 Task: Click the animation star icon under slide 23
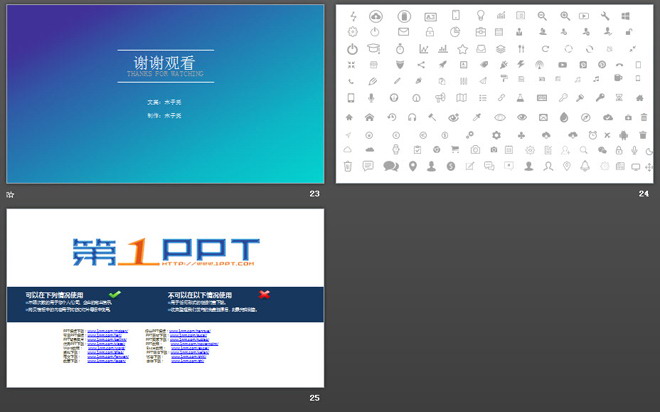(x=10, y=194)
